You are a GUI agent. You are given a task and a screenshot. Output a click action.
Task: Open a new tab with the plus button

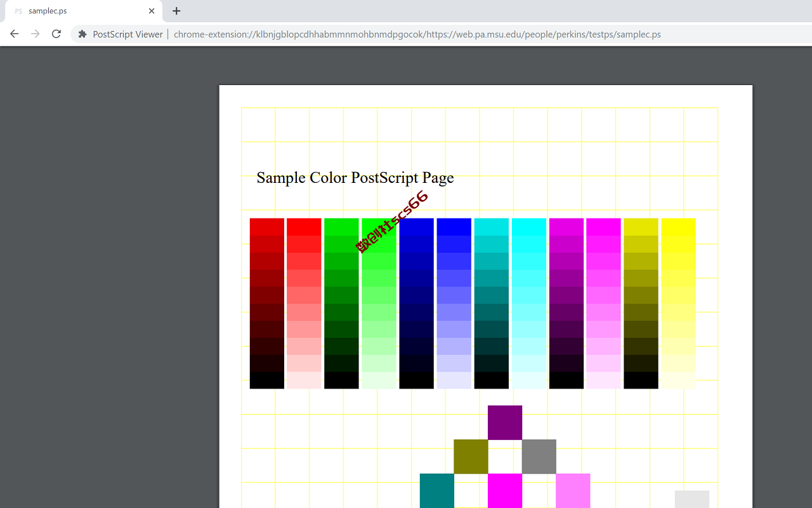176,11
